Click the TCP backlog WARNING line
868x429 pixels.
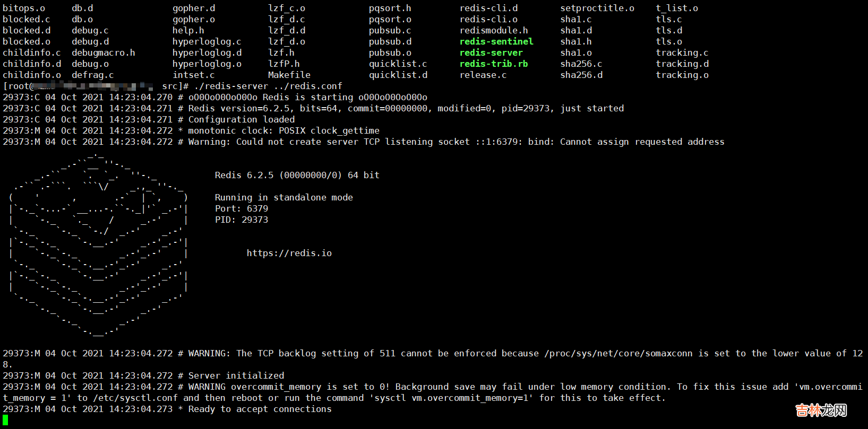pos(433,358)
